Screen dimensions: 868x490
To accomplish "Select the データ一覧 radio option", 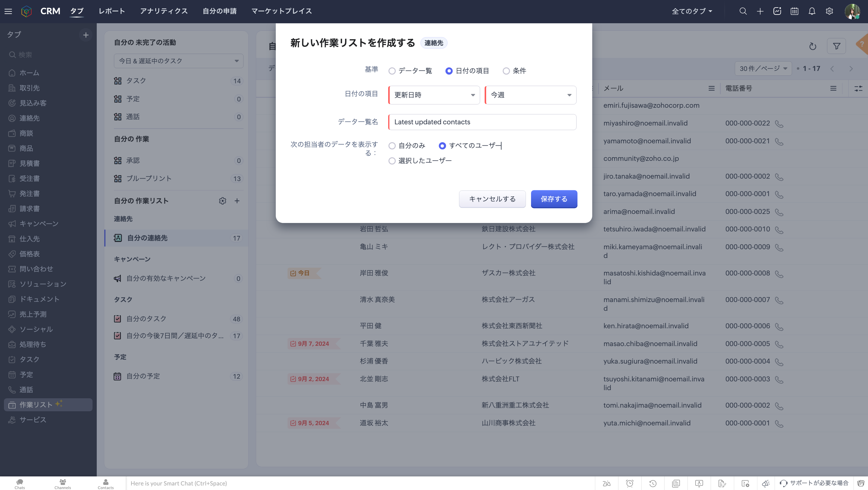I will click(x=392, y=71).
